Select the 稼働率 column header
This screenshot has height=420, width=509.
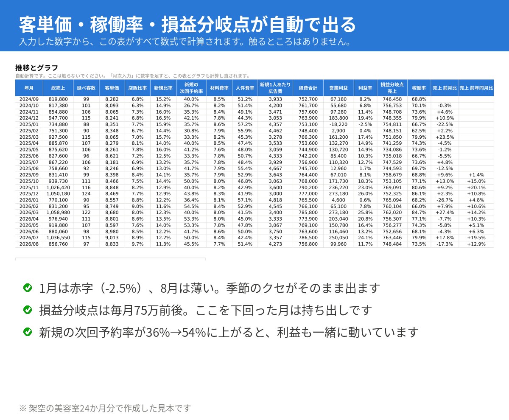(x=419, y=88)
